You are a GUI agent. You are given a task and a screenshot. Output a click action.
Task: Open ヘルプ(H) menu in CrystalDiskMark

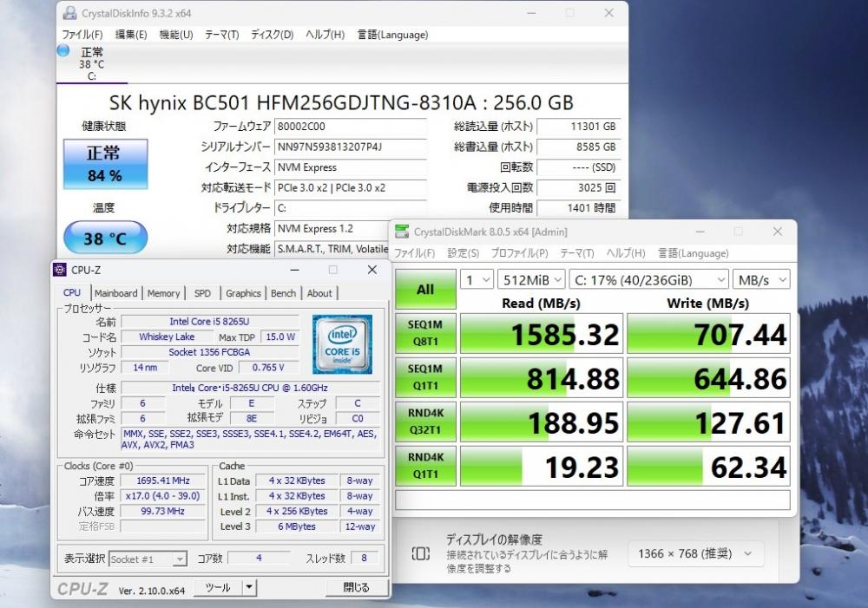(626, 253)
